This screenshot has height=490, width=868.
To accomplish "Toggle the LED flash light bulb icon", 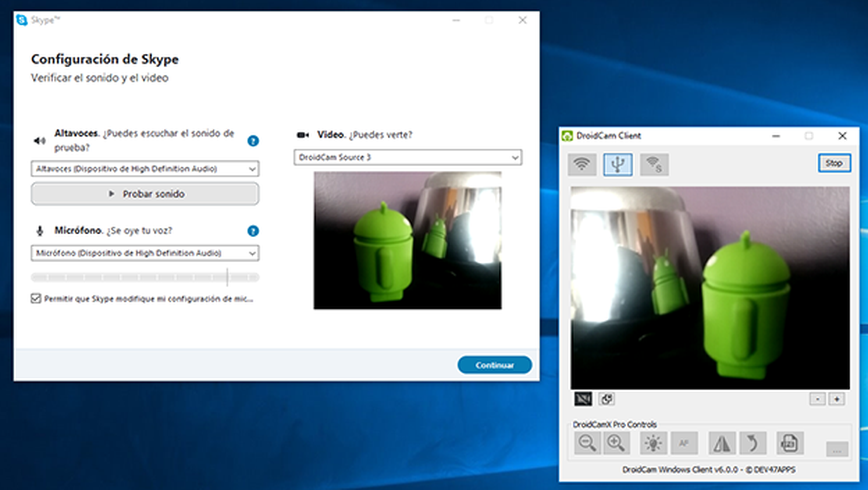I will coord(653,443).
